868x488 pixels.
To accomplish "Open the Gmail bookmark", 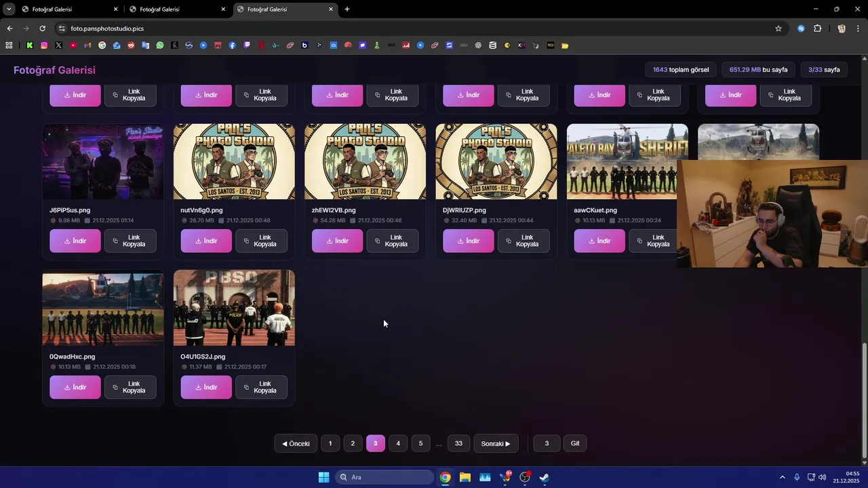I will 87,45.
